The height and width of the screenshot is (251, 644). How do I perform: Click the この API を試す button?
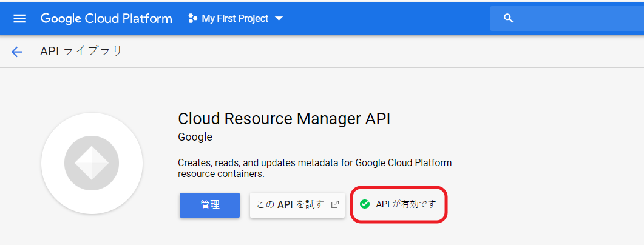tap(290, 205)
